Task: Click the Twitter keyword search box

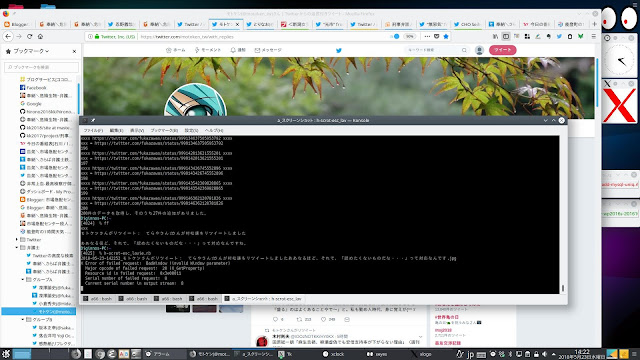Action: coord(436,50)
